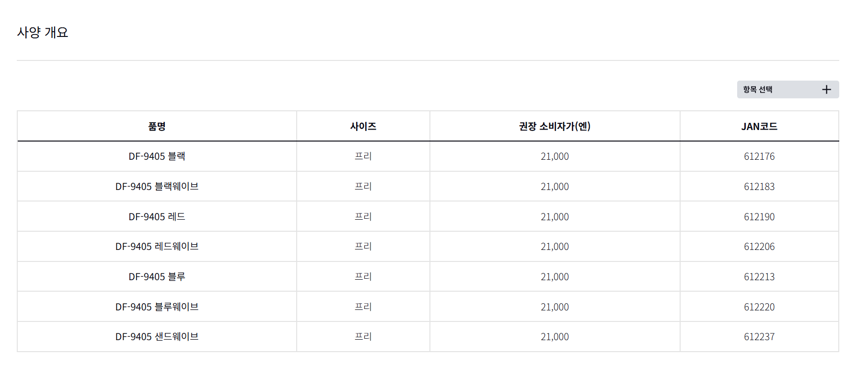Click JAN code 612176
This screenshot has width=868, height=367.
[759, 156]
